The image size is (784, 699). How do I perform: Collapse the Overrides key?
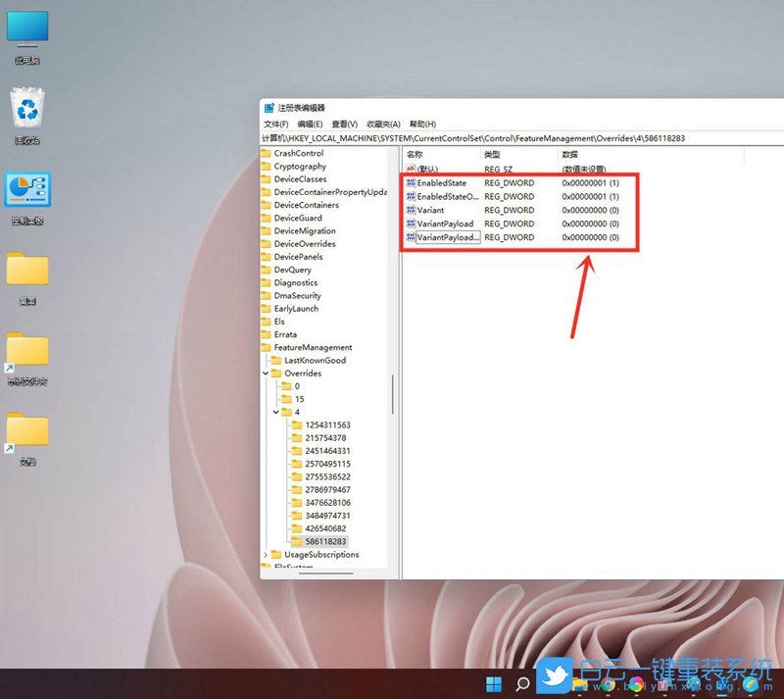(x=265, y=374)
